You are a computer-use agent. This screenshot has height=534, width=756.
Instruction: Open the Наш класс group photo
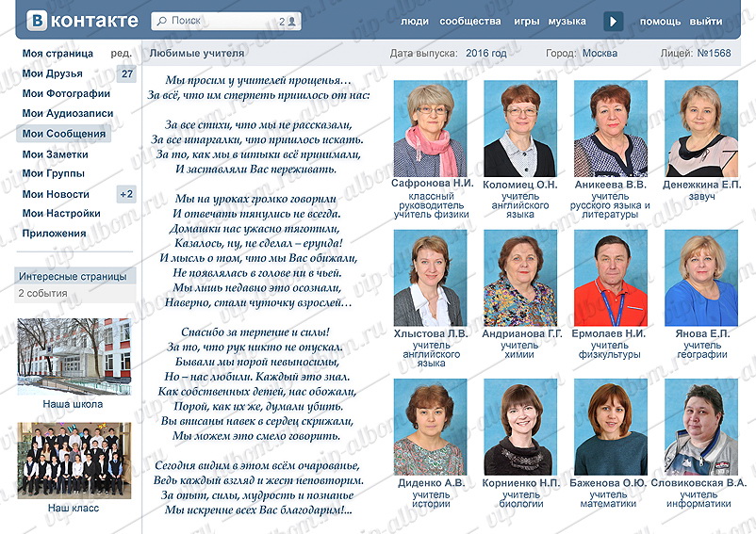click(74, 460)
